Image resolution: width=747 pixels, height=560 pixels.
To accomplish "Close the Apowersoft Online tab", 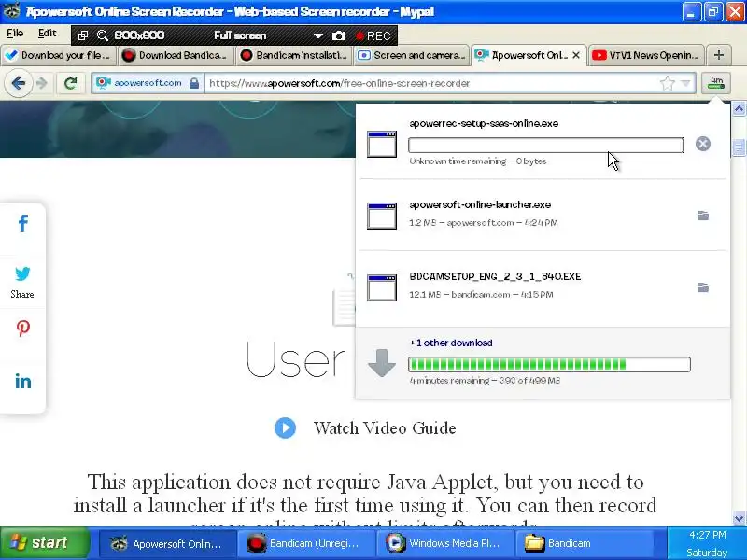I will coord(576,55).
